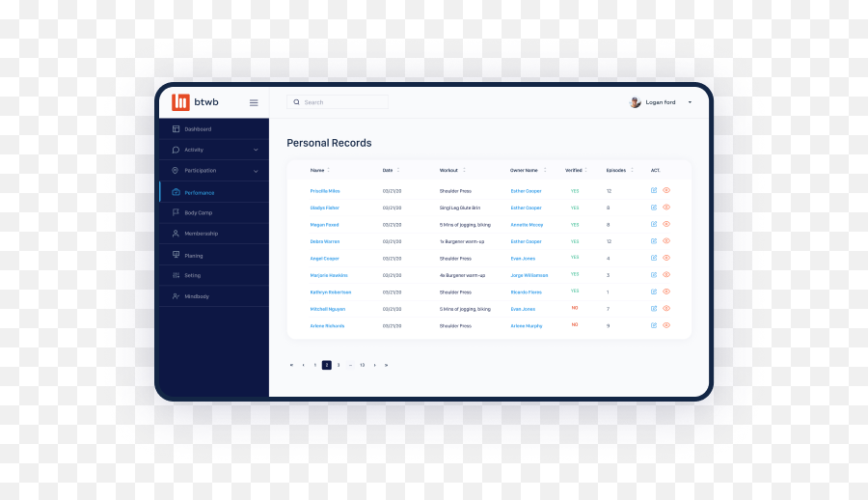Go to next page with single right arrow
868x500 pixels.
pos(375,365)
